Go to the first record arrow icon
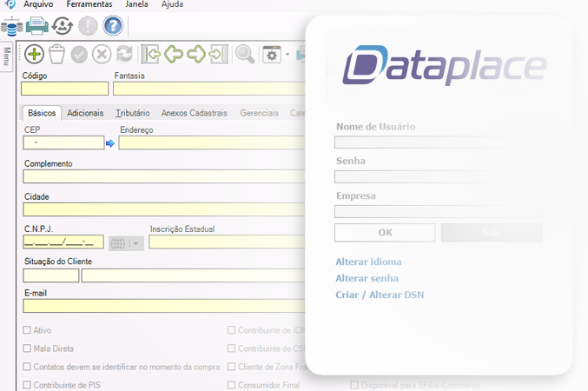 (x=151, y=55)
